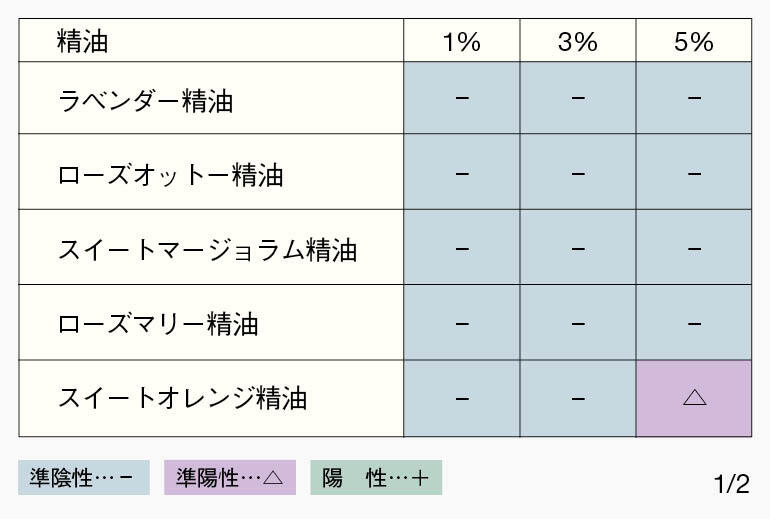
Task: Click lavender oil 1% result cell
Action: (462, 98)
